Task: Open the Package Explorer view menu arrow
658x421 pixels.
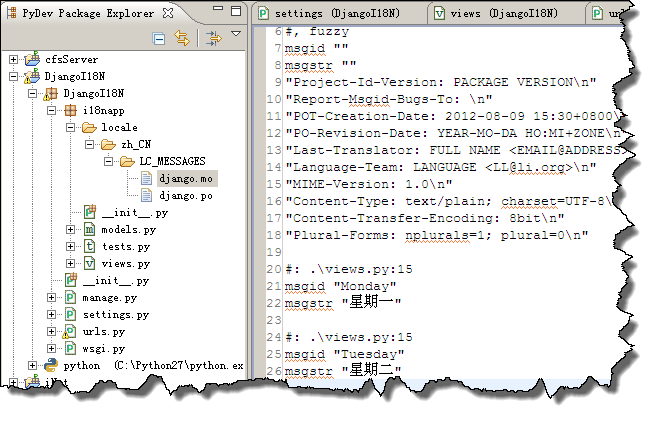Action: click(236, 33)
